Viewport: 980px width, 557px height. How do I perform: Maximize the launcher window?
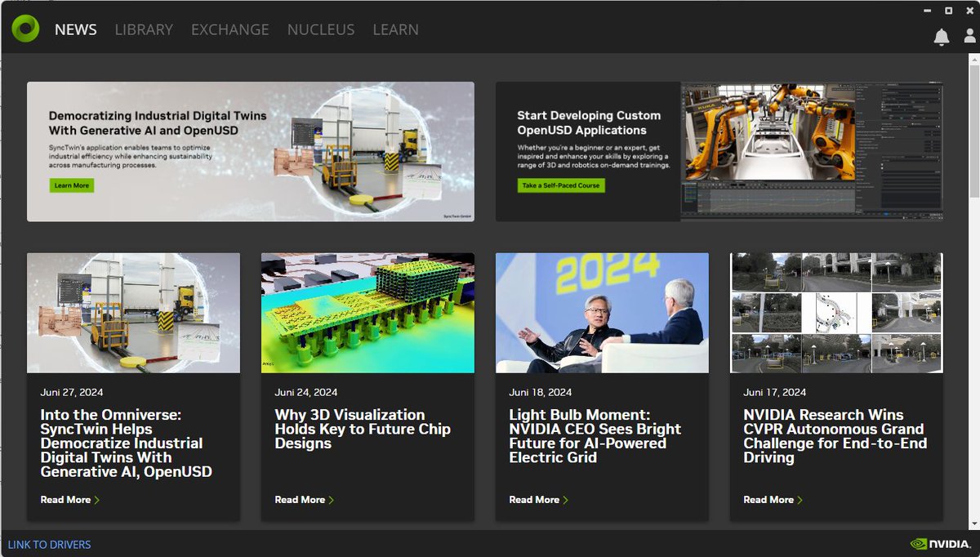(949, 11)
